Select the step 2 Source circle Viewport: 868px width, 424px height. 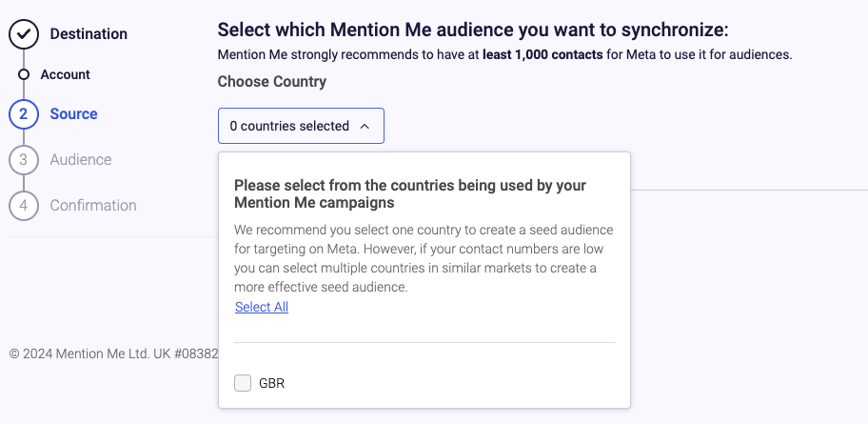tap(23, 114)
